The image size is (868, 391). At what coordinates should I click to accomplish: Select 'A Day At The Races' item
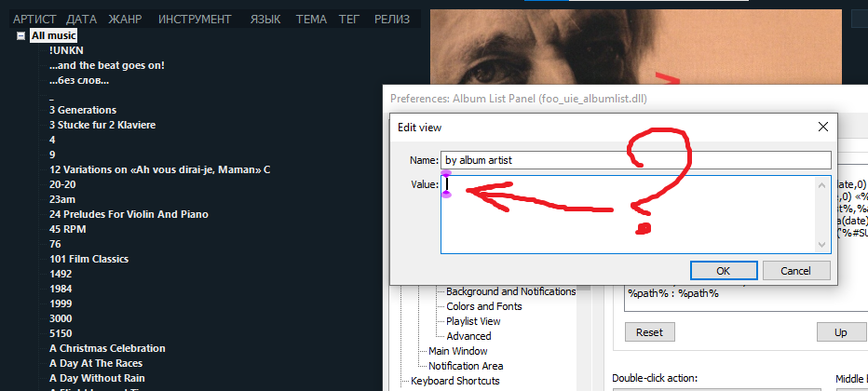96,364
